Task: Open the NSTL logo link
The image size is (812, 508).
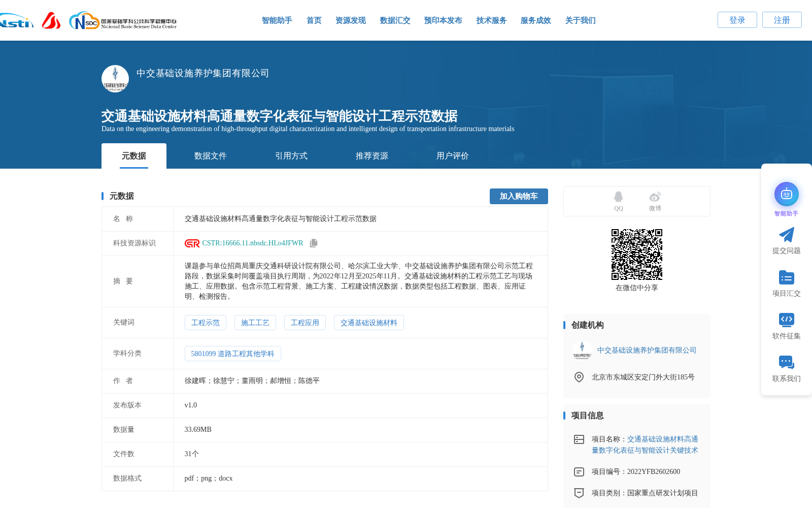Action: click(16, 21)
